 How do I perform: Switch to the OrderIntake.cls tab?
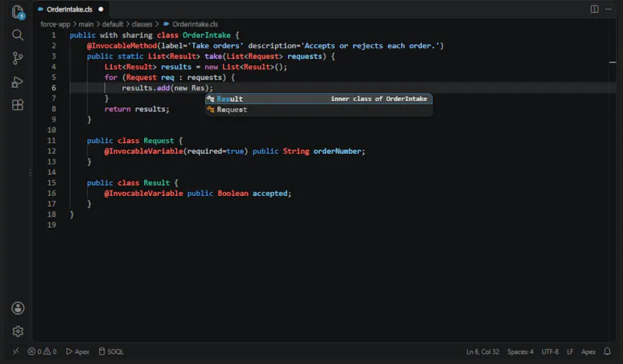point(70,9)
